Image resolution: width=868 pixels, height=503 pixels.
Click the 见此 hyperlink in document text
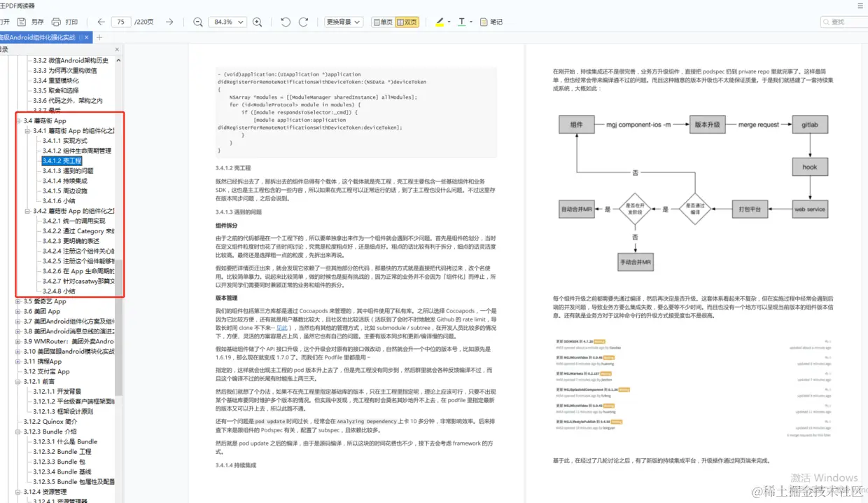(x=282, y=327)
